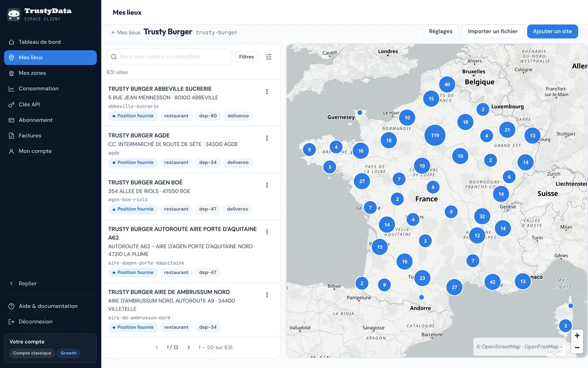Open the Filtres dropdown

[x=246, y=57]
